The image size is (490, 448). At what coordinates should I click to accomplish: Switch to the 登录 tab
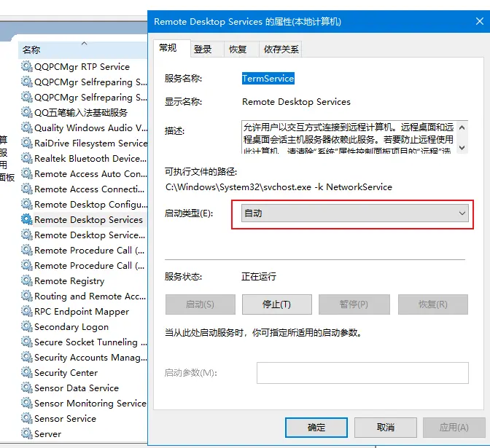point(203,49)
